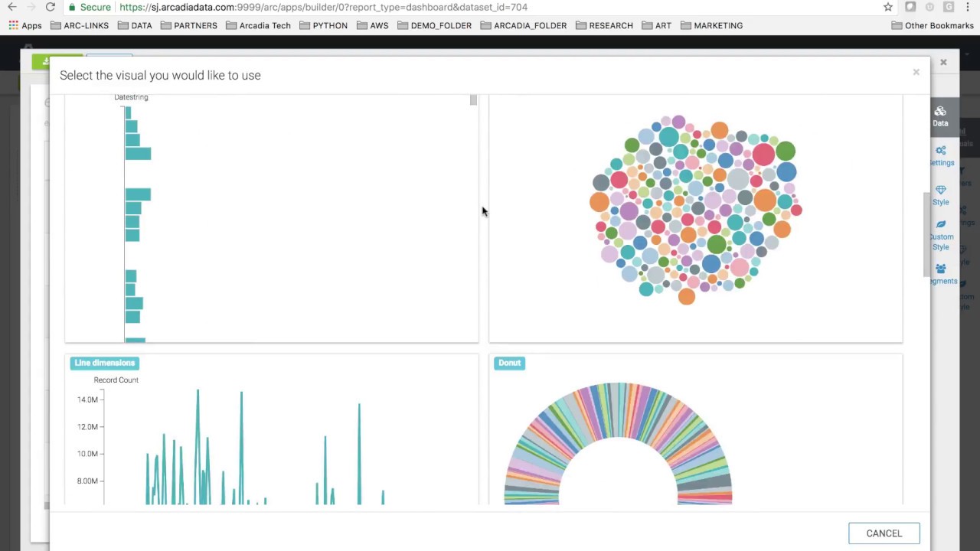
Task: Close the visual selection dialog with X
Action: tap(916, 72)
